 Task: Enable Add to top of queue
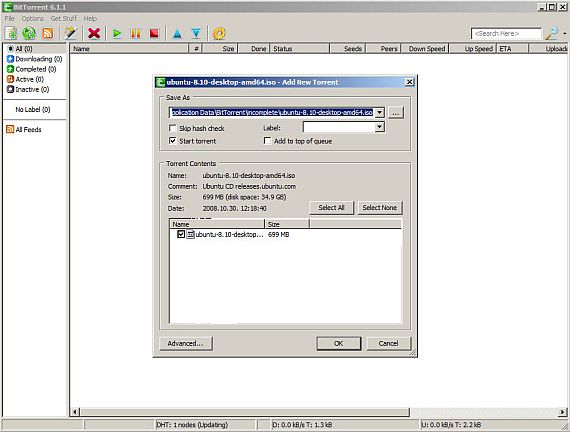[x=268, y=141]
